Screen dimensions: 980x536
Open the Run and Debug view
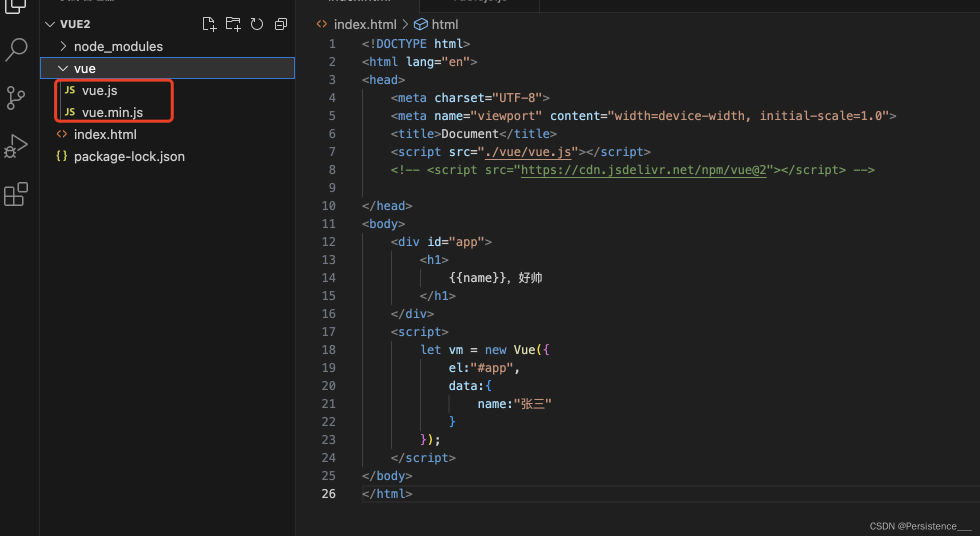(x=16, y=146)
